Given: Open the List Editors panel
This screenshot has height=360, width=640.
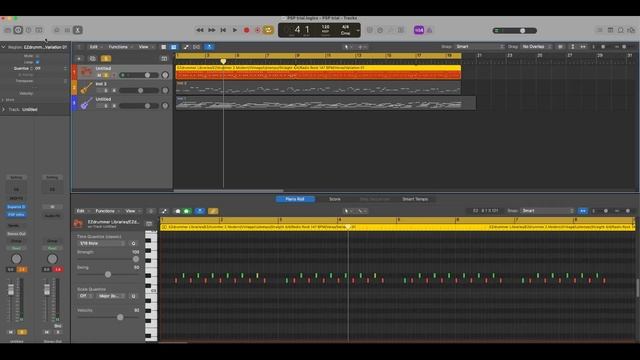Looking at the screenshot, I should pos(600,30).
